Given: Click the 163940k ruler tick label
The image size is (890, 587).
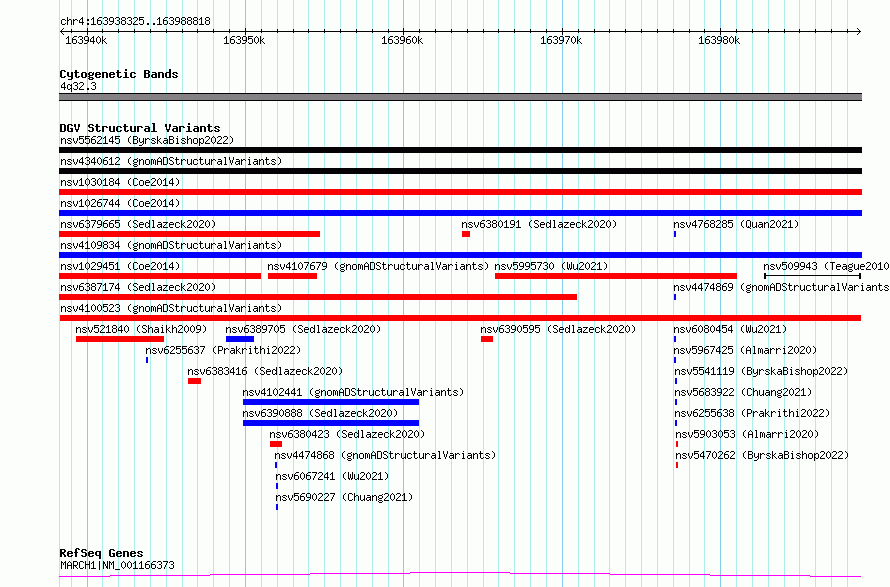Looking at the screenshot, I should (86, 40).
